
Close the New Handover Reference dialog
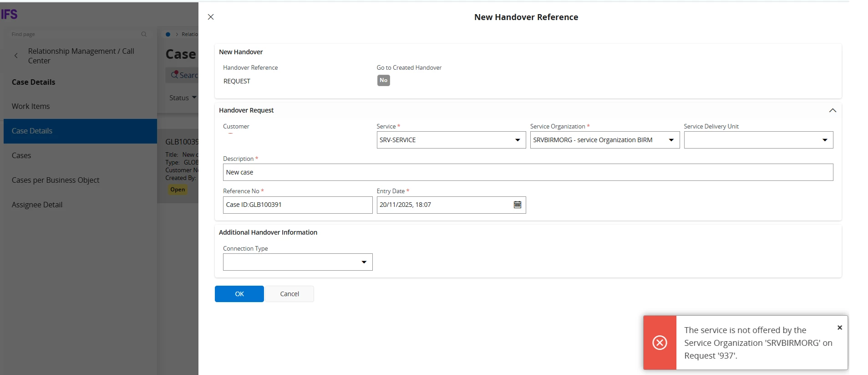[x=211, y=17]
